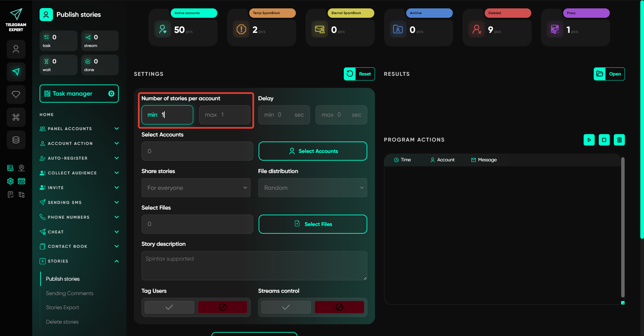Open the Share stories dropdown

point(196,188)
